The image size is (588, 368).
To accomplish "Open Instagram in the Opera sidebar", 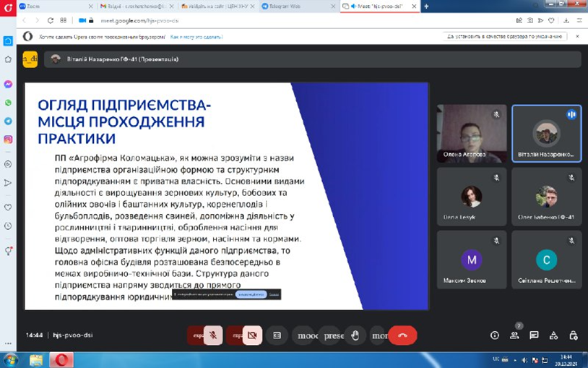I will point(8,139).
